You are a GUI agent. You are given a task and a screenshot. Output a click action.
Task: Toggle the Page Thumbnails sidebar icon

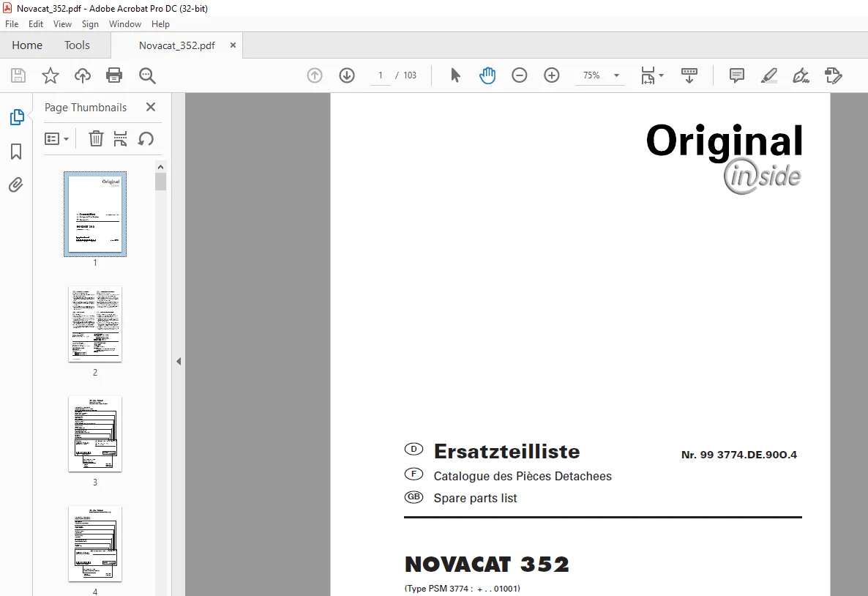pos(17,117)
